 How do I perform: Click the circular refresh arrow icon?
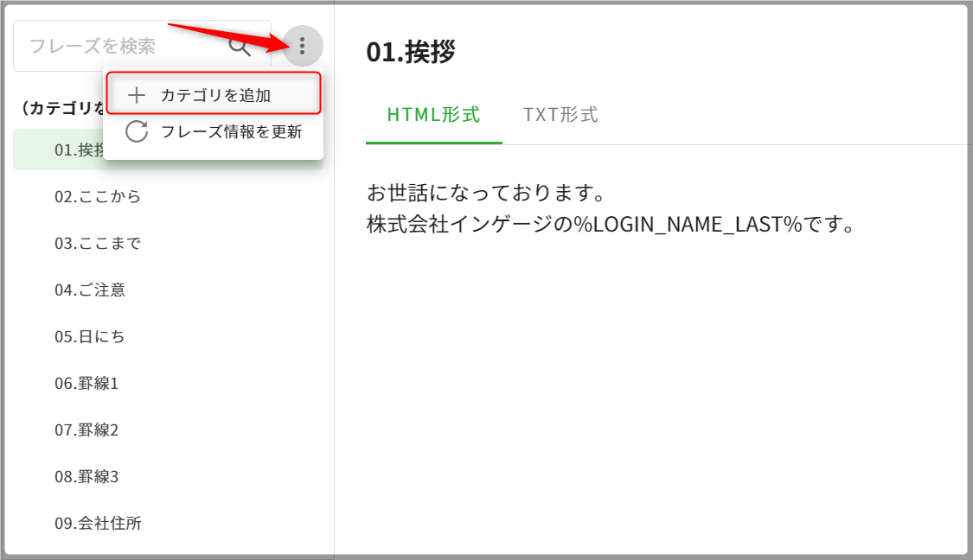click(137, 132)
